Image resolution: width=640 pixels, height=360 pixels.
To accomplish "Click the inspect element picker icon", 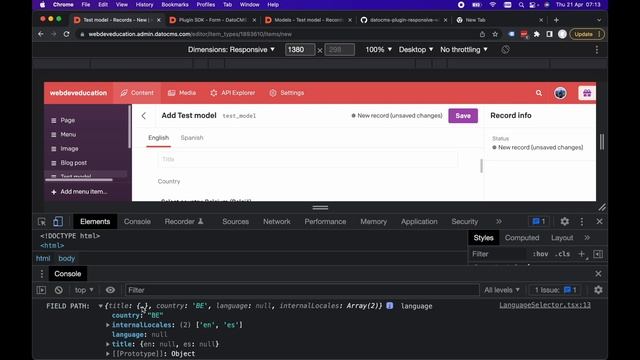I will (42, 222).
